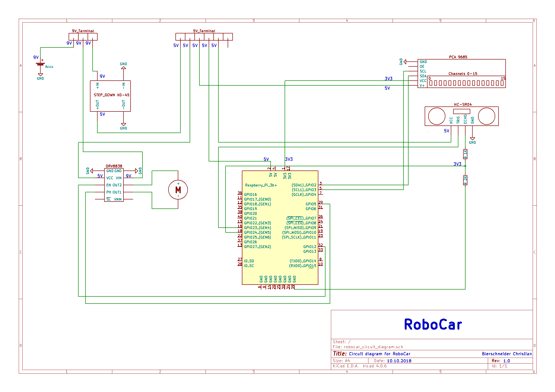555x392 pixels.
Task: Select the Date 10.10.2018 field
Action: pos(399,361)
